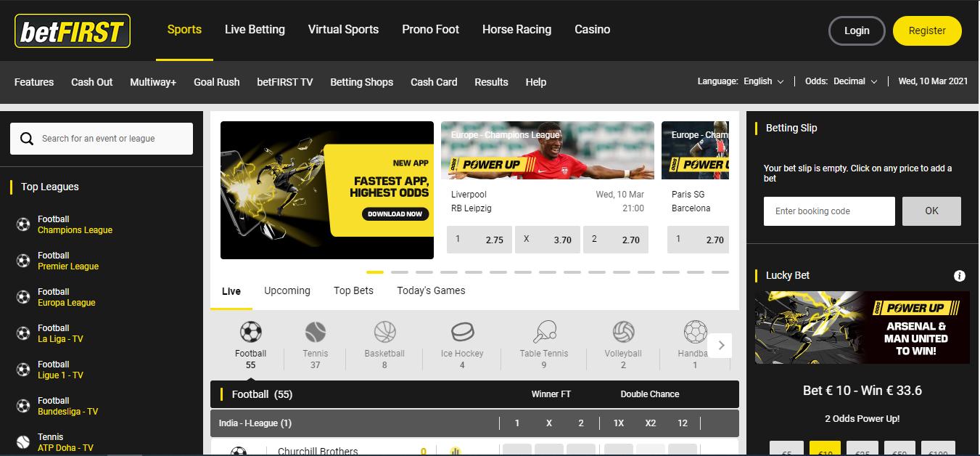Click the La Liga - TV football icon
The image size is (980, 456).
coord(23,333)
